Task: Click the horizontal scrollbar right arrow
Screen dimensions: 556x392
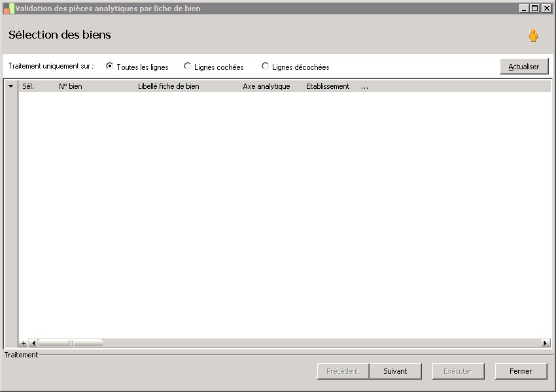Action: click(x=546, y=343)
